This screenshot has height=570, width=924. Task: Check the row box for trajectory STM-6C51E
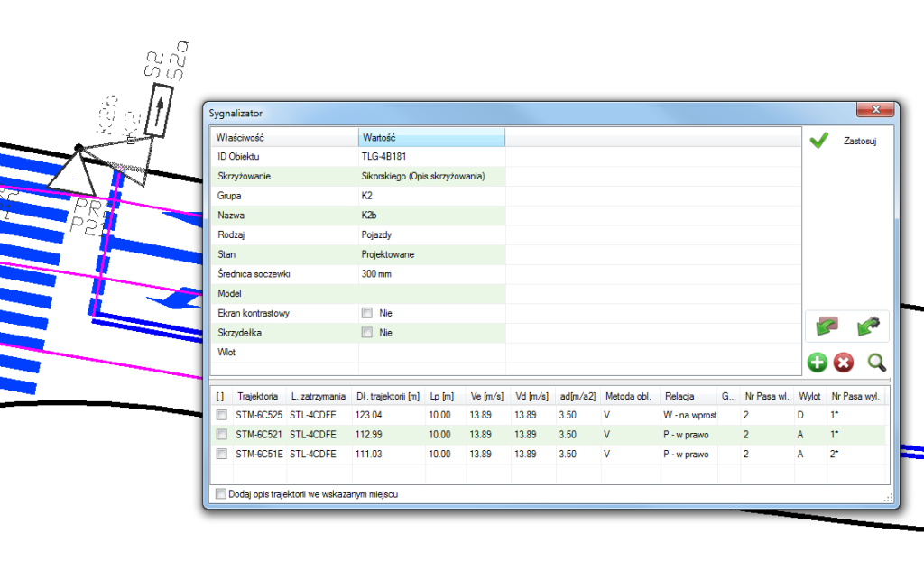coord(222,454)
